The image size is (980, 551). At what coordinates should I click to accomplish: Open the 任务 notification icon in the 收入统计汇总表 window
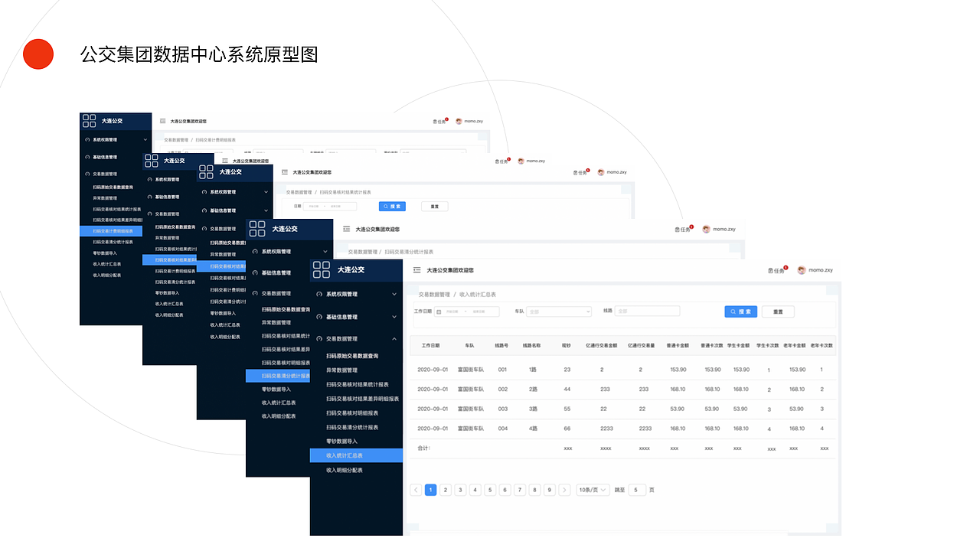pos(777,270)
